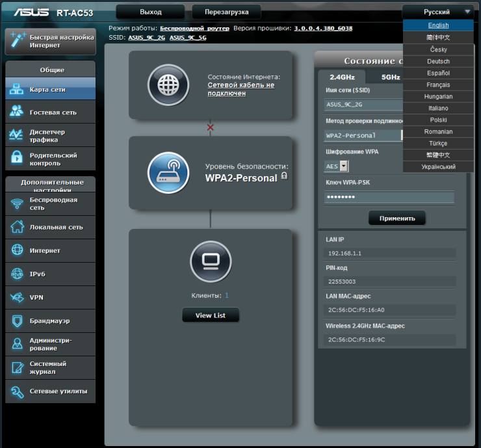
Task: Select Français from the language list
Action: [x=438, y=85]
